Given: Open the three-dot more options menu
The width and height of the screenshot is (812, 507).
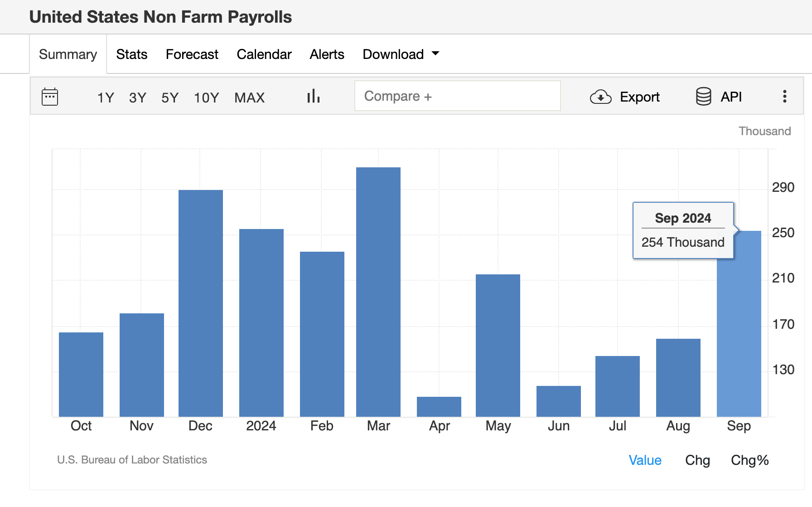Looking at the screenshot, I should point(785,96).
